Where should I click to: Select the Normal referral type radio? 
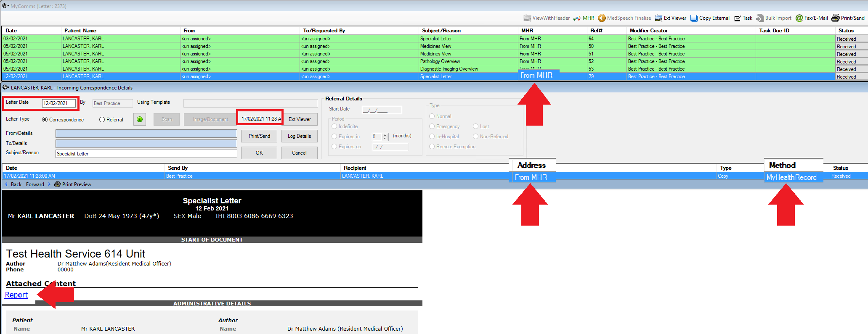tap(432, 116)
